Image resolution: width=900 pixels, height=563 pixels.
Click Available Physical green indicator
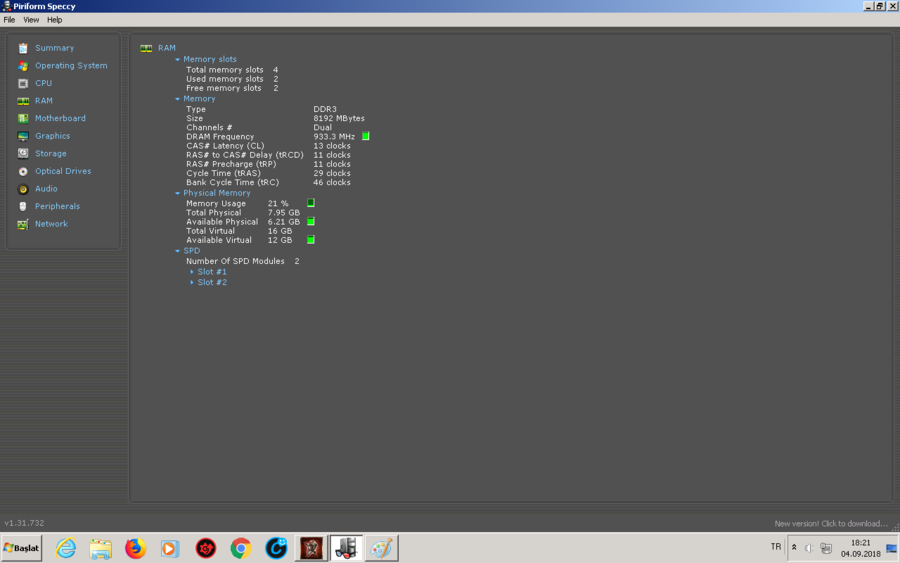[311, 222]
